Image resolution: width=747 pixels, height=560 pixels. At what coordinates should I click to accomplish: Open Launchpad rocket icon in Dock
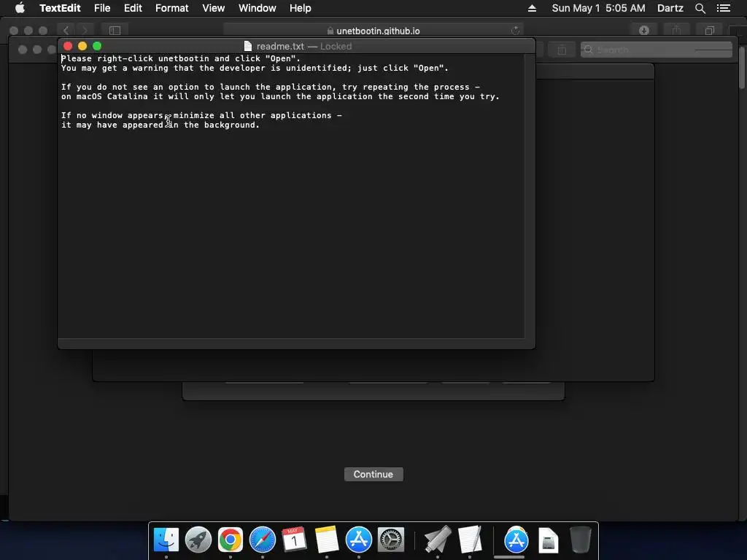198,540
